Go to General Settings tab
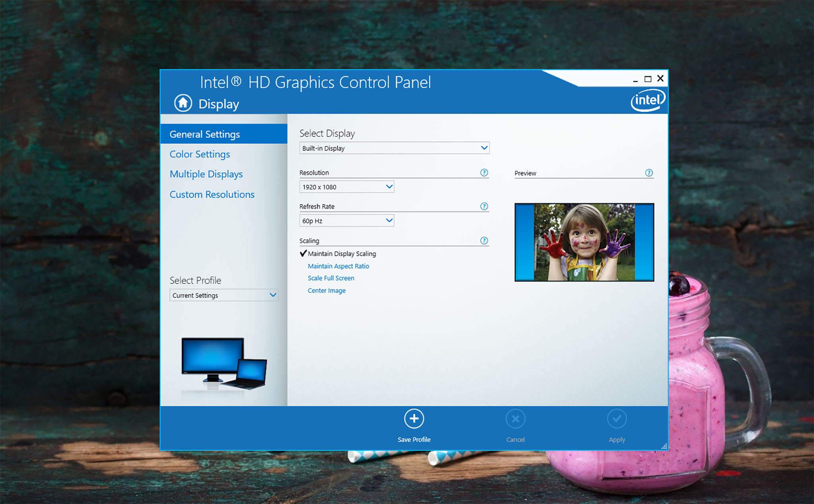This screenshot has width=814, height=504. click(x=224, y=134)
